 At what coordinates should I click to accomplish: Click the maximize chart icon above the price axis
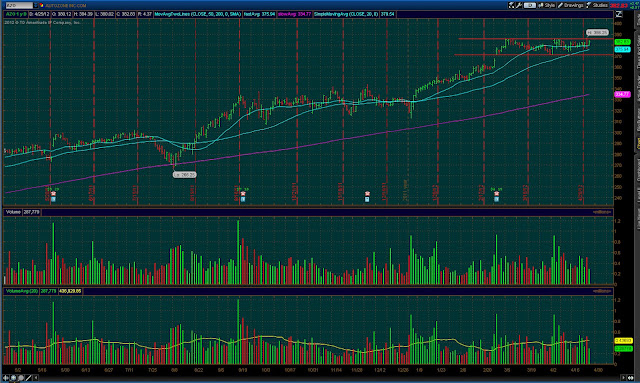(619, 14)
